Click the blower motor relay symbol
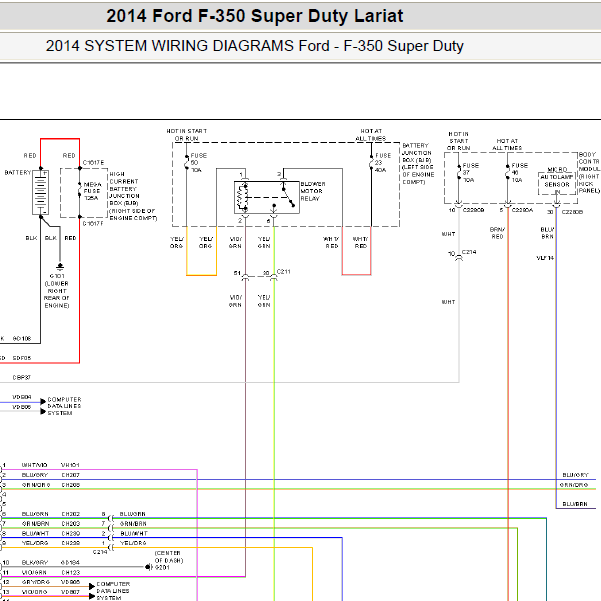Screen dimensions: 601x601 [267, 197]
